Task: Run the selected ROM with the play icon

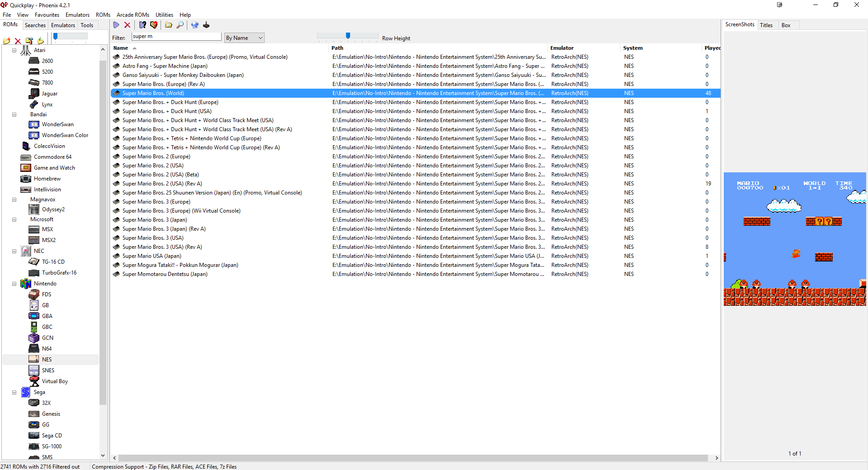Action: [117, 25]
